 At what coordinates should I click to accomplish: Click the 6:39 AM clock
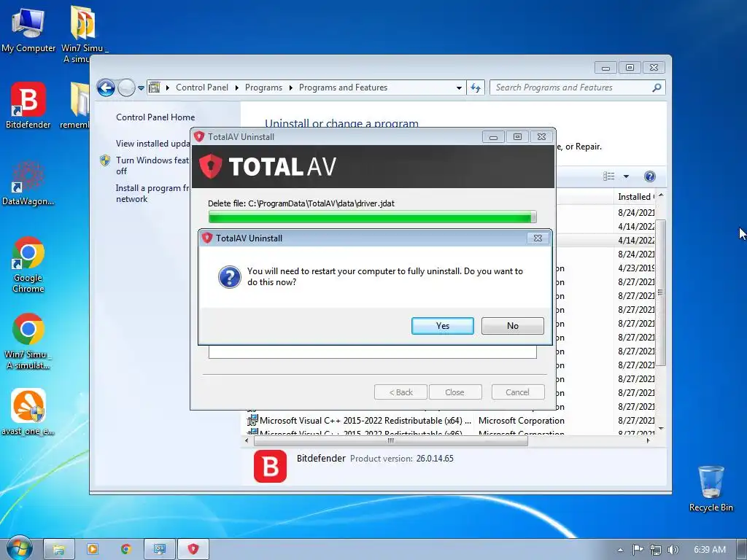coord(710,550)
